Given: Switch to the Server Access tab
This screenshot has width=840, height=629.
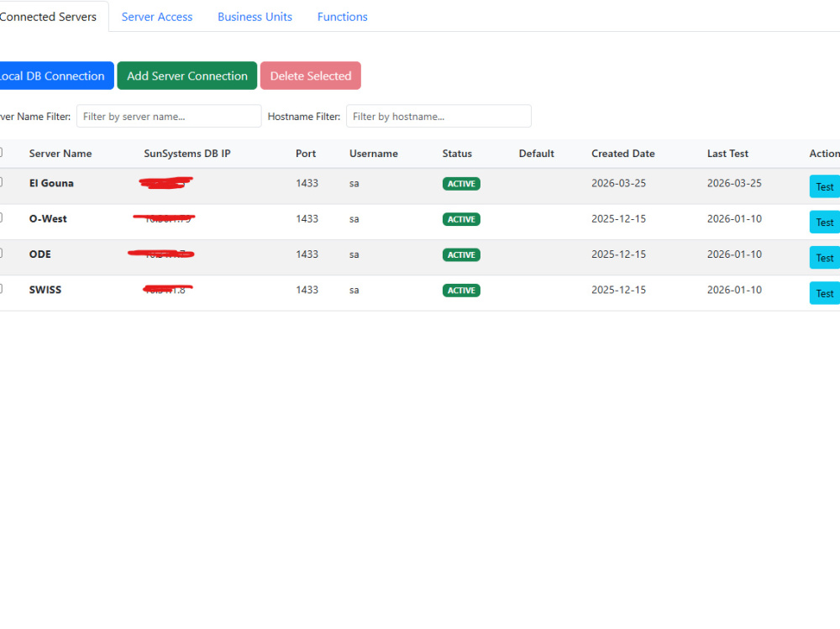Looking at the screenshot, I should click(157, 17).
